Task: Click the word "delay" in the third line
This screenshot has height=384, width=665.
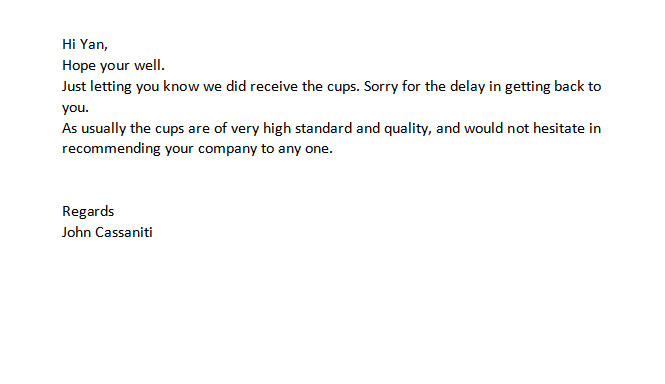Action: 467,87
